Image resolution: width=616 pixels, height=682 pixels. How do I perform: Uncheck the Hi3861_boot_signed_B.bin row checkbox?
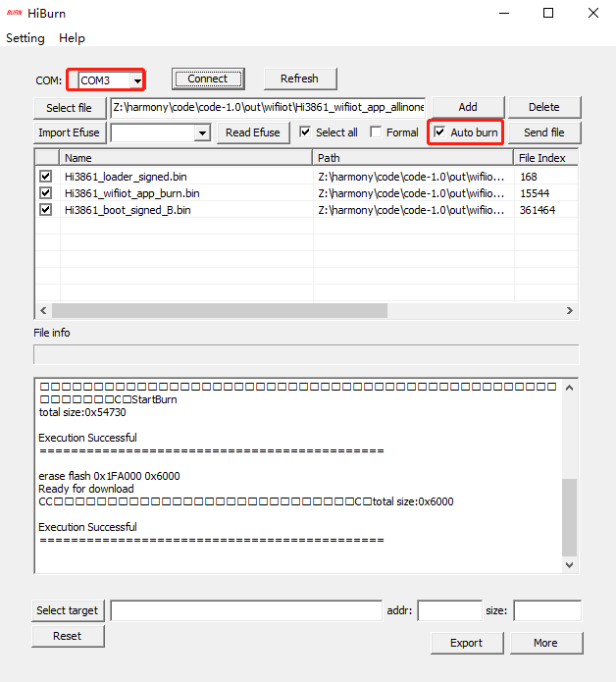click(46, 210)
